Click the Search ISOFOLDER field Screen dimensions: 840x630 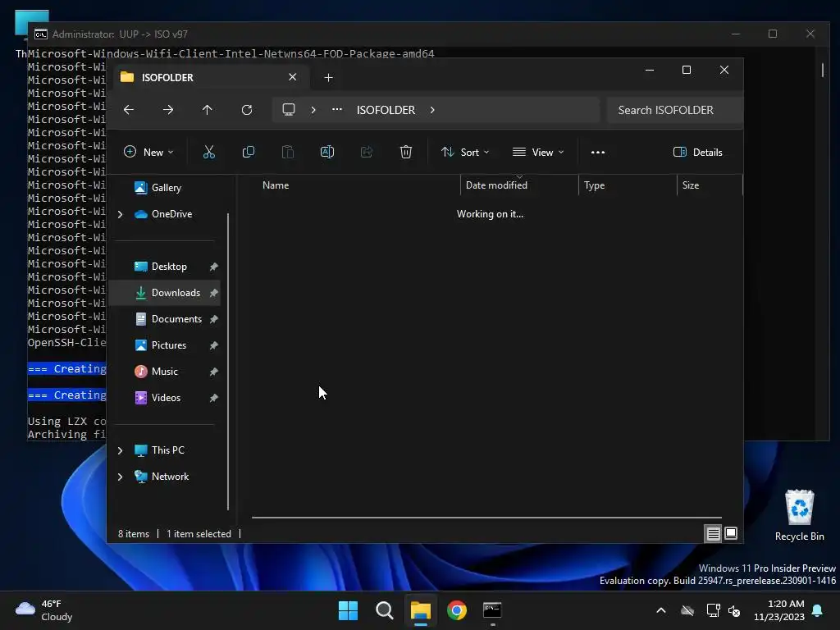pos(675,110)
